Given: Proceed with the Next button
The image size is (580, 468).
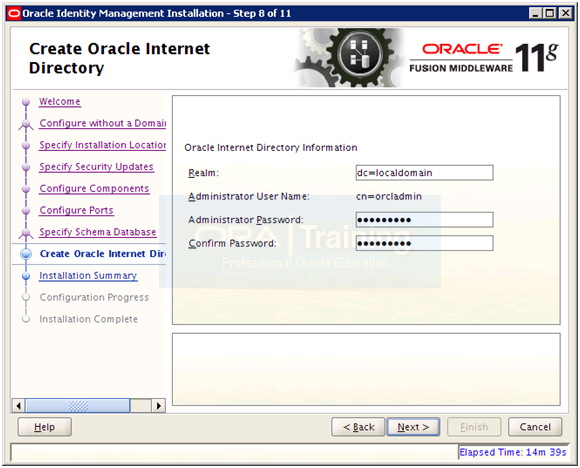Looking at the screenshot, I should pyautogui.click(x=413, y=427).
